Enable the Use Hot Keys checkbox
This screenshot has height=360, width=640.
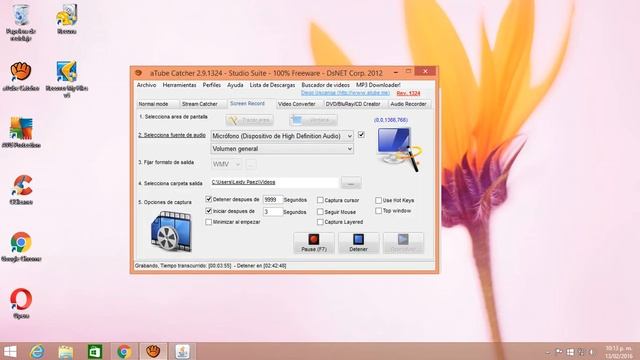pyautogui.click(x=378, y=200)
